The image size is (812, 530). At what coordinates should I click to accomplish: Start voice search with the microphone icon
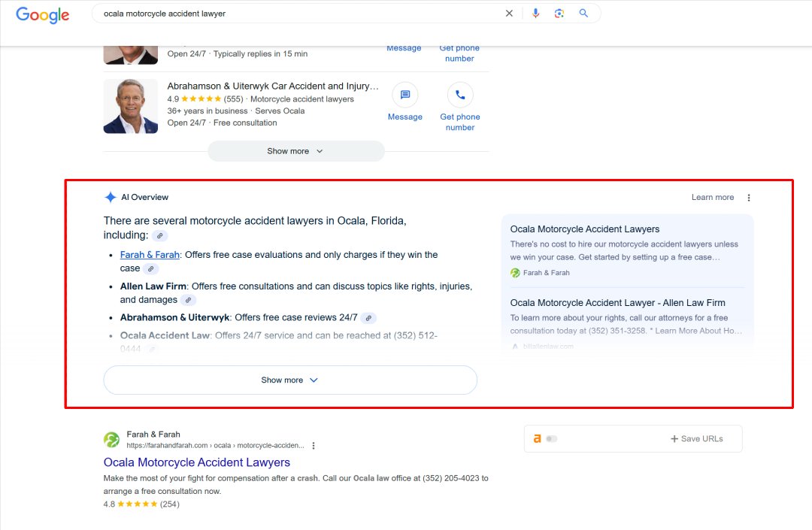point(535,14)
